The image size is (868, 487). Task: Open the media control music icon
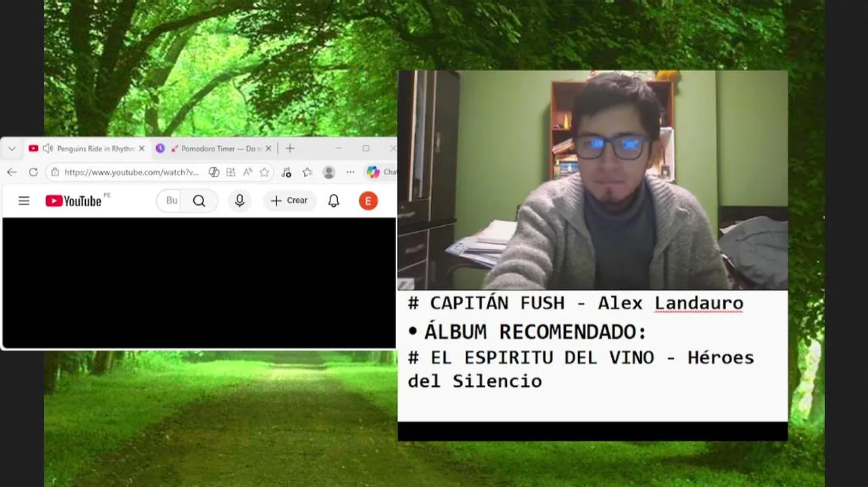click(x=287, y=172)
